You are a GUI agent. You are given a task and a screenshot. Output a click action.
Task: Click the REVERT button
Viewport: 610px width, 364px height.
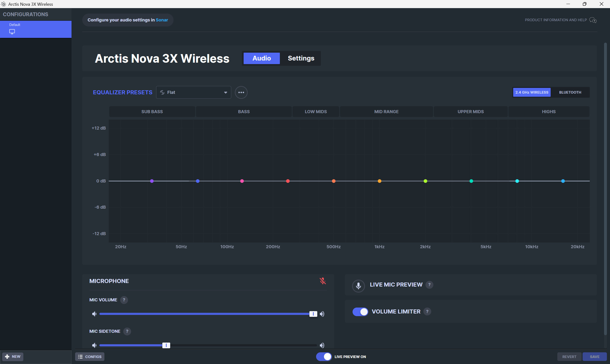569,357
